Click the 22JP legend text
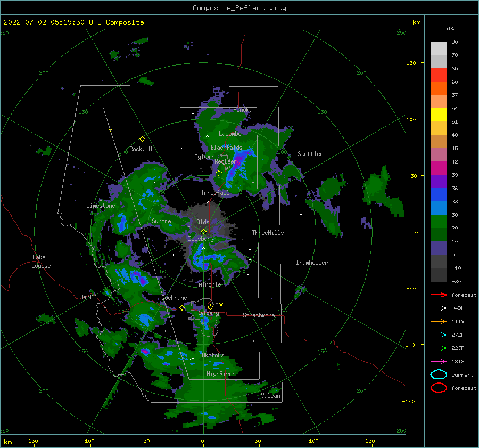 pyautogui.click(x=458, y=348)
